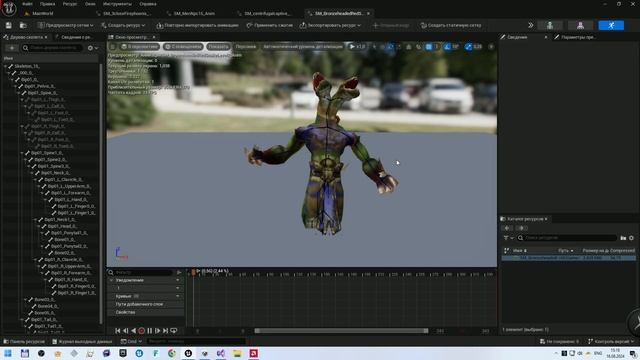
Task: Switch to the MainWorld tab
Action: pos(43,13)
